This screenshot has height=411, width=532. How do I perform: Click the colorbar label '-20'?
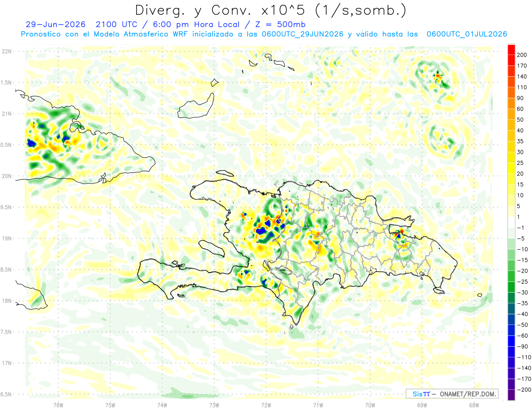523,271
